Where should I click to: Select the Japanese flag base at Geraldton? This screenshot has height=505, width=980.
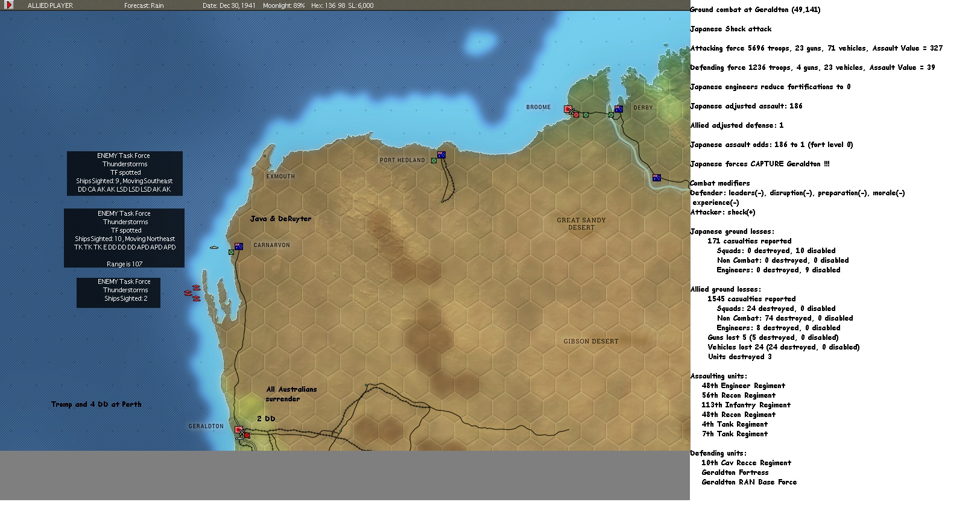[x=239, y=430]
